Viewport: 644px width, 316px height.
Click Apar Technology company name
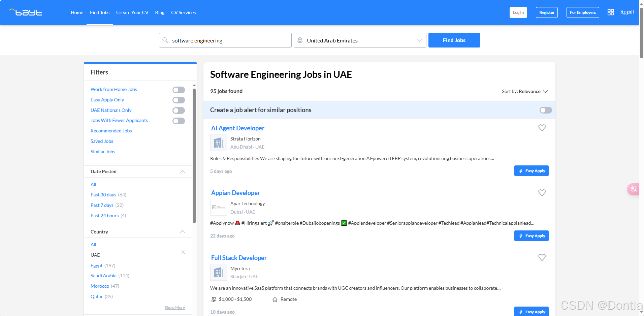[248, 203]
